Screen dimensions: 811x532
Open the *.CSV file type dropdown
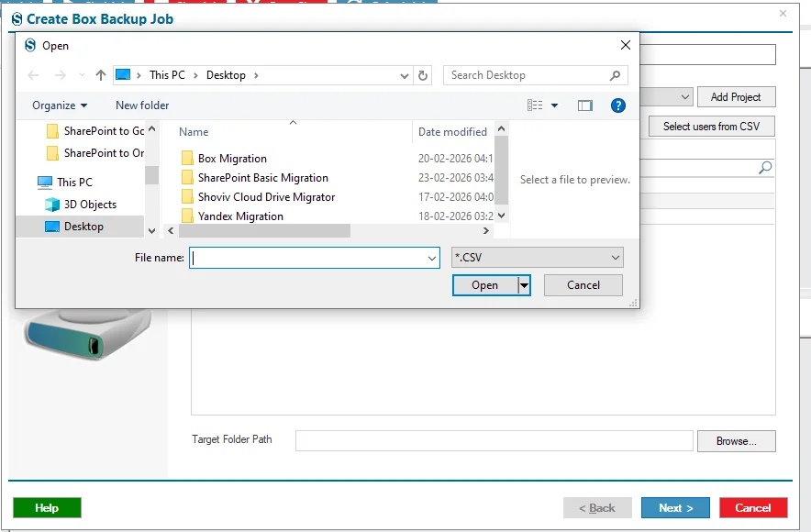(x=537, y=258)
